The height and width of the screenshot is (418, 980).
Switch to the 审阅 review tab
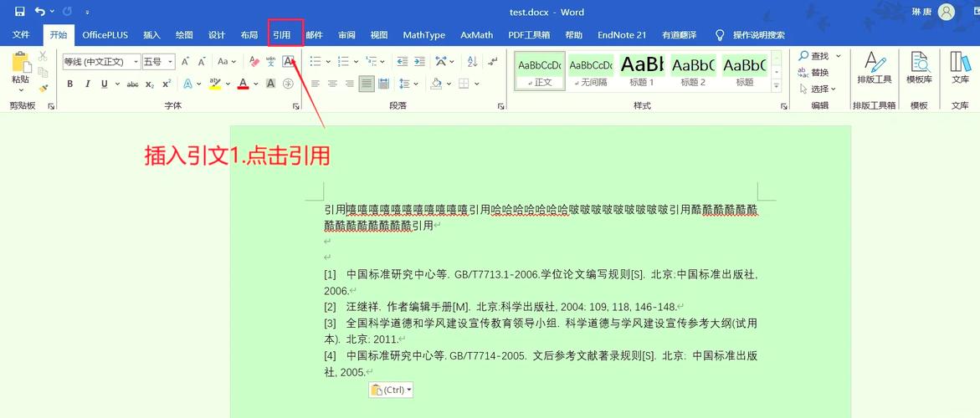click(x=346, y=35)
